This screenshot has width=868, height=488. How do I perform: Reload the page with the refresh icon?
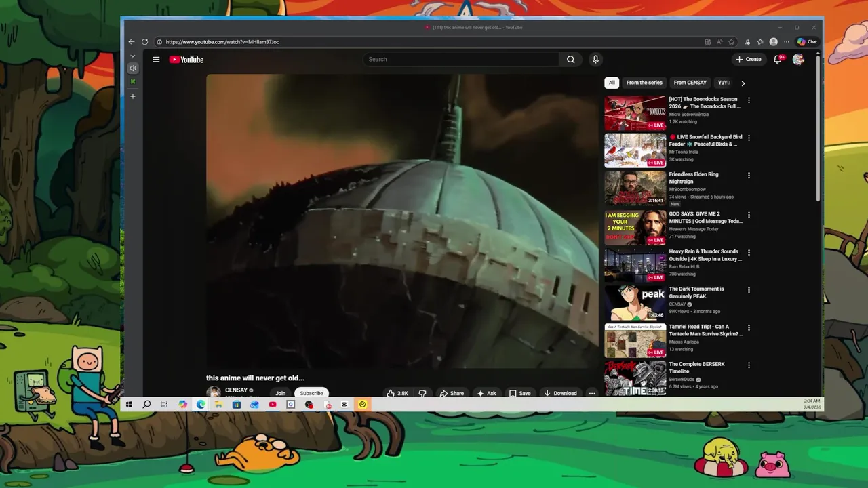[x=144, y=42]
